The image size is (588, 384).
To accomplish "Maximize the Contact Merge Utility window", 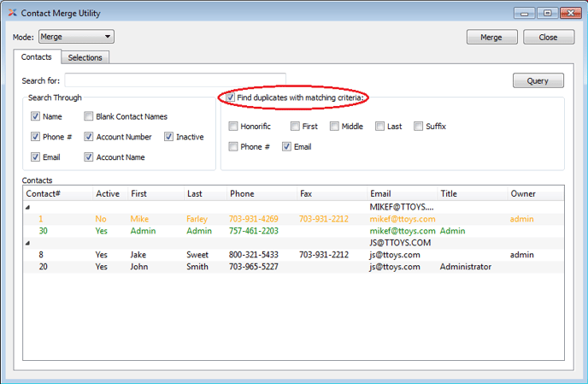I will click(547, 13).
